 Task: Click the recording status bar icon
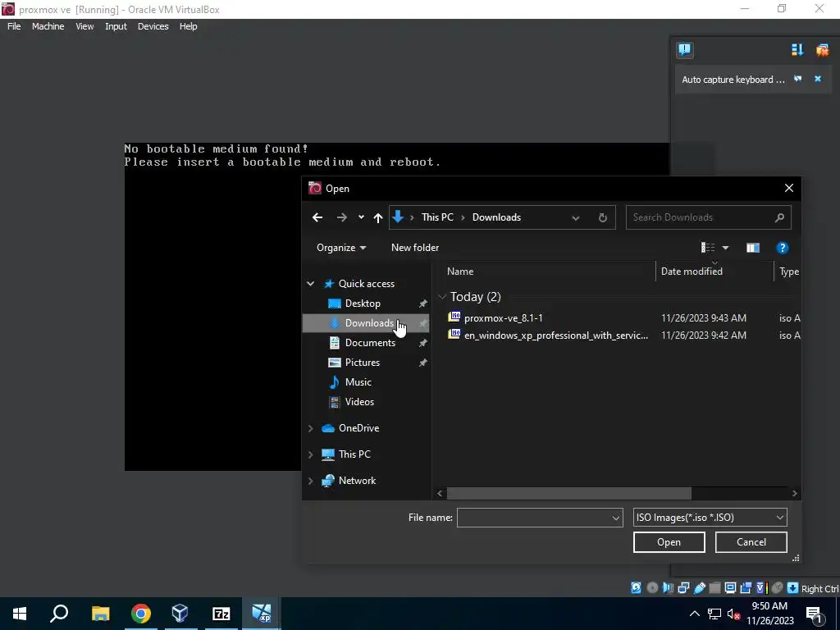pos(745,587)
